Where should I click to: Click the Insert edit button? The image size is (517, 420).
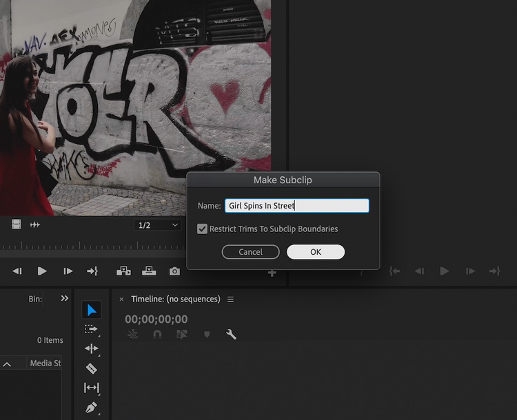point(124,271)
